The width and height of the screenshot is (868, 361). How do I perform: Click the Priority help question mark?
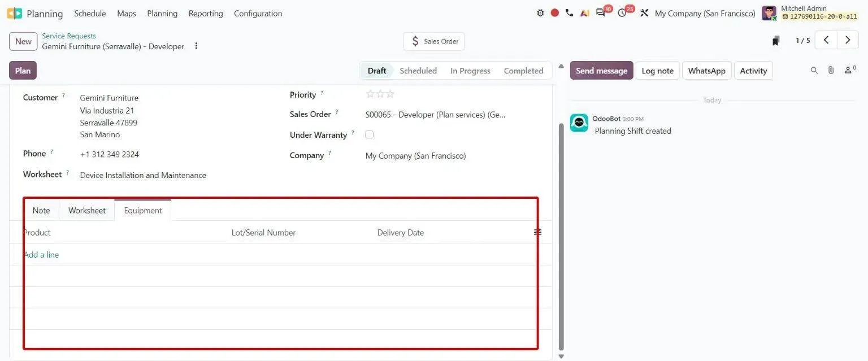tap(322, 93)
